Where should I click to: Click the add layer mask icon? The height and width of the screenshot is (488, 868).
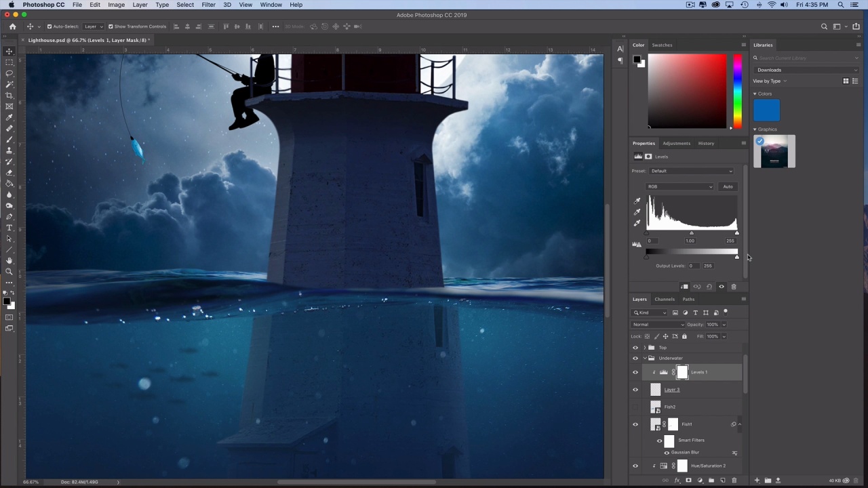pos(688,481)
